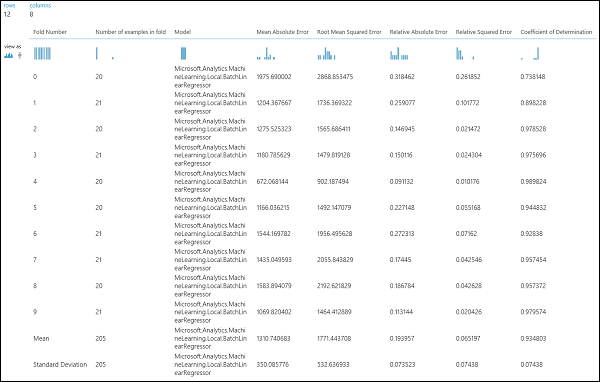Open Mean Absolute Error histogram
The height and width of the screenshot is (382, 600).
coord(266,53)
